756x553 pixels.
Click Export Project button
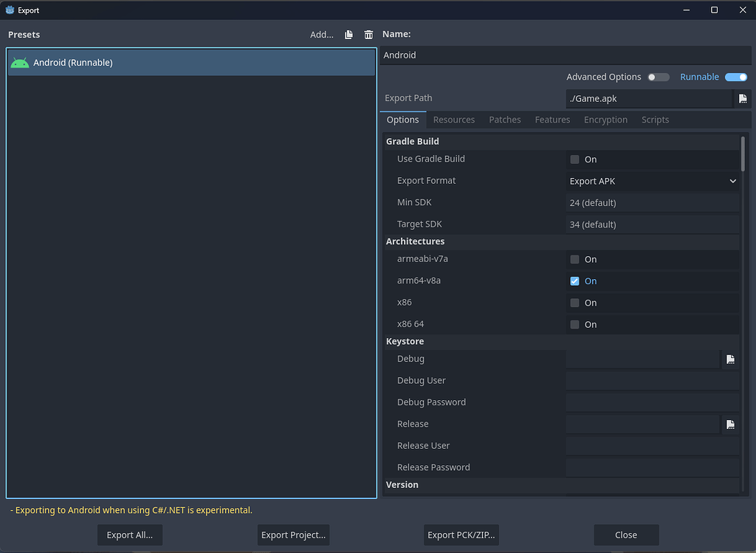[x=293, y=535]
